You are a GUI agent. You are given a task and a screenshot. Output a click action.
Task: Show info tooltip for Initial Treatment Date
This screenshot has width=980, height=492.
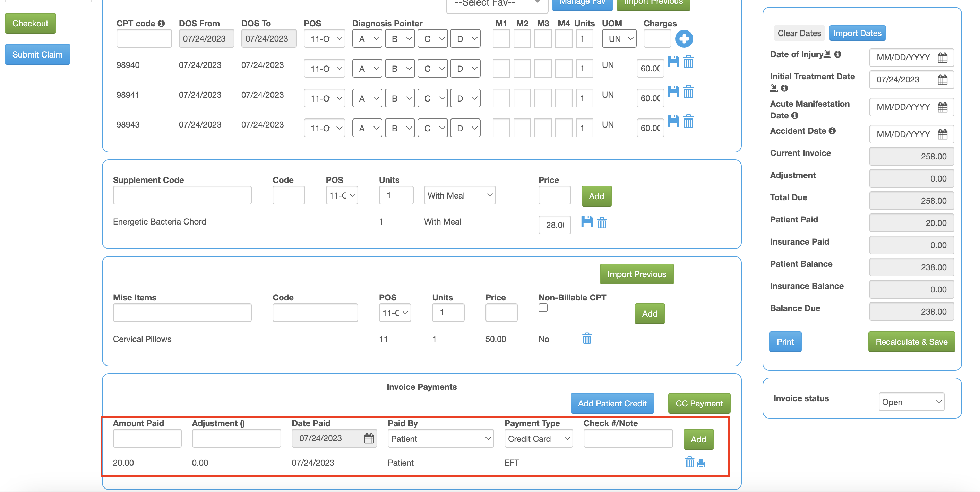click(x=784, y=88)
